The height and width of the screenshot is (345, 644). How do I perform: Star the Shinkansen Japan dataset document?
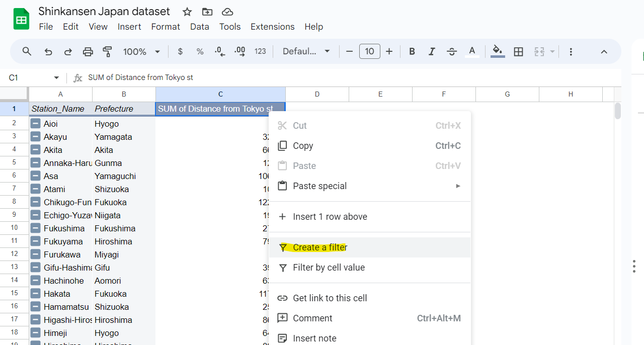[187, 12]
